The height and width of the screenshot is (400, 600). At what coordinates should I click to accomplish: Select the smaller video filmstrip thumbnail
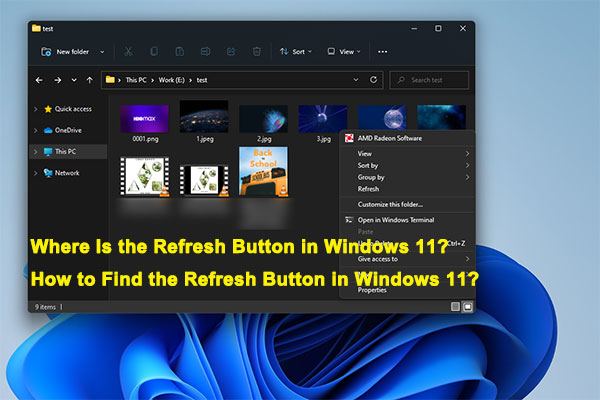click(x=204, y=180)
